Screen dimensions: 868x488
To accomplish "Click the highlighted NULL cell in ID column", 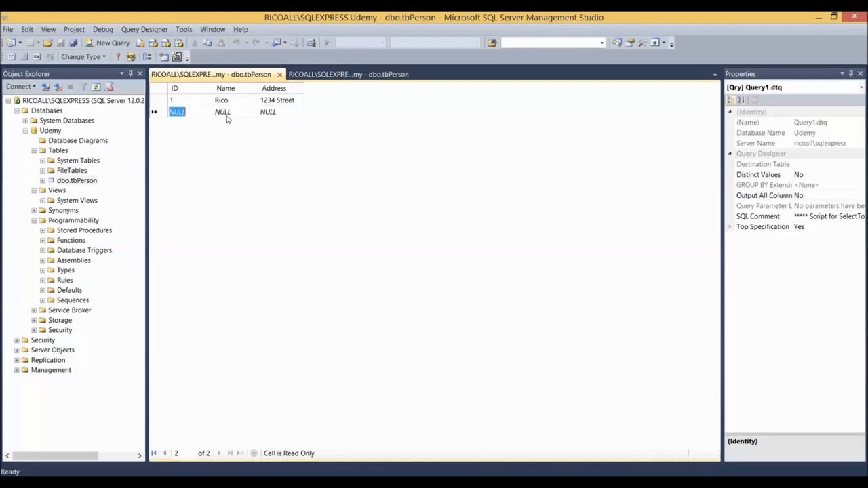I will point(177,112).
